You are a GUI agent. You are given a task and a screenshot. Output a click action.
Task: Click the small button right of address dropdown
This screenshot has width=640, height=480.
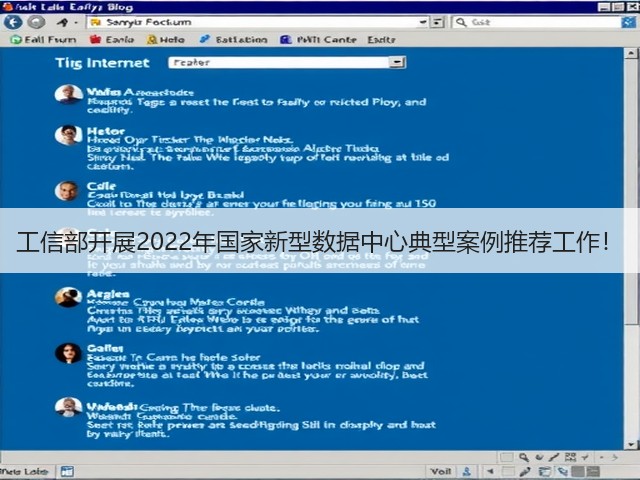coord(437,22)
